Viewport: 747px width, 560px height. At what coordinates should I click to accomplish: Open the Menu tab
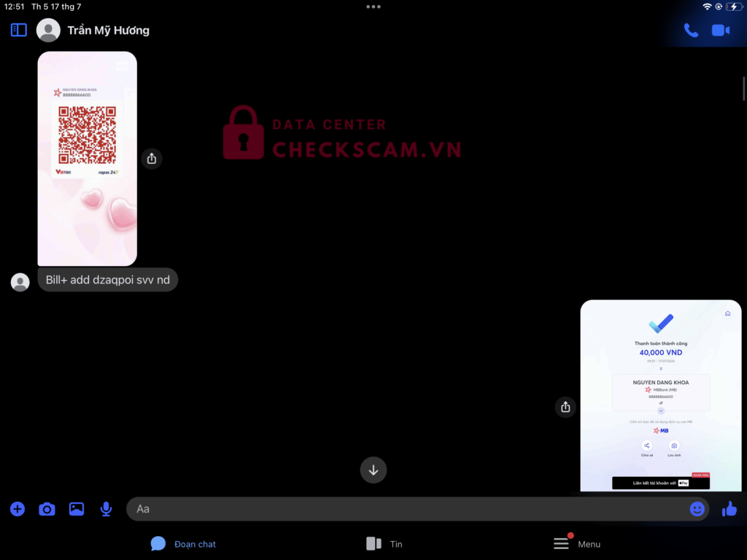(x=577, y=543)
